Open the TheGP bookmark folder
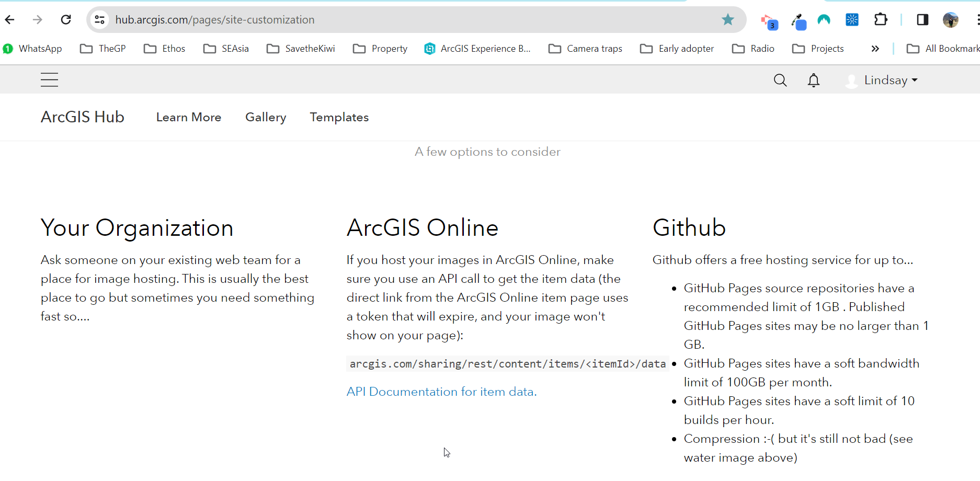The width and height of the screenshot is (980, 481). click(103, 49)
